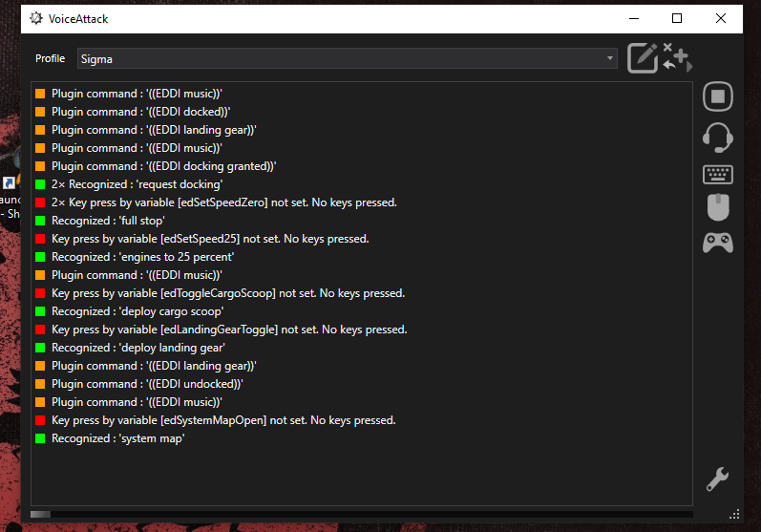Click the VoiceAttack gear logo in title bar
This screenshot has width=761, height=532.
click(36, 18)
